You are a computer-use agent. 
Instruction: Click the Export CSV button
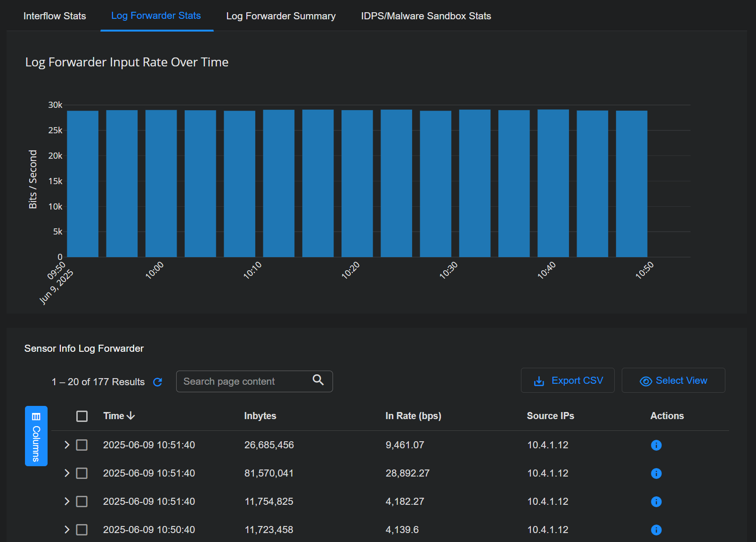(x=568, y=380)
